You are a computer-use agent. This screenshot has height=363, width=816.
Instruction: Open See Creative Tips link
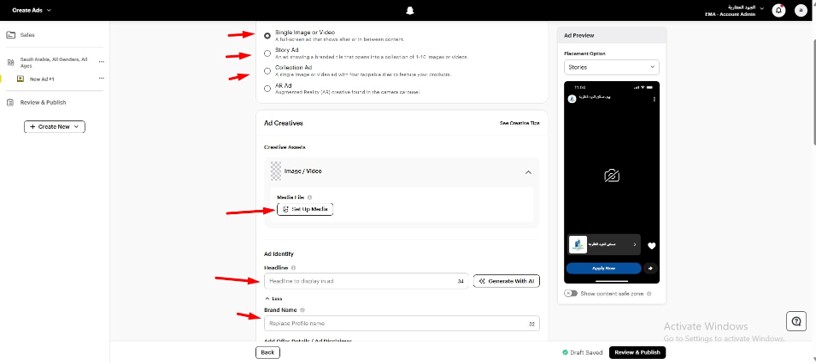[x=519, y=123]
